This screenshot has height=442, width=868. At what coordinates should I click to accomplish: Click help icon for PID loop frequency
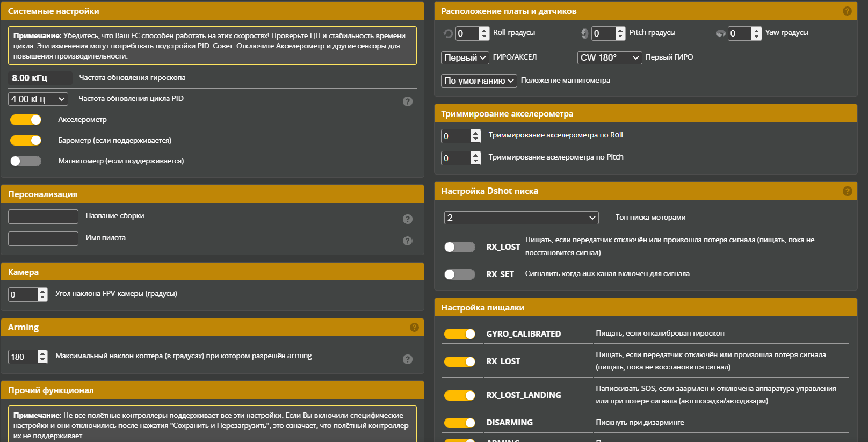click(x=408, y=102)
